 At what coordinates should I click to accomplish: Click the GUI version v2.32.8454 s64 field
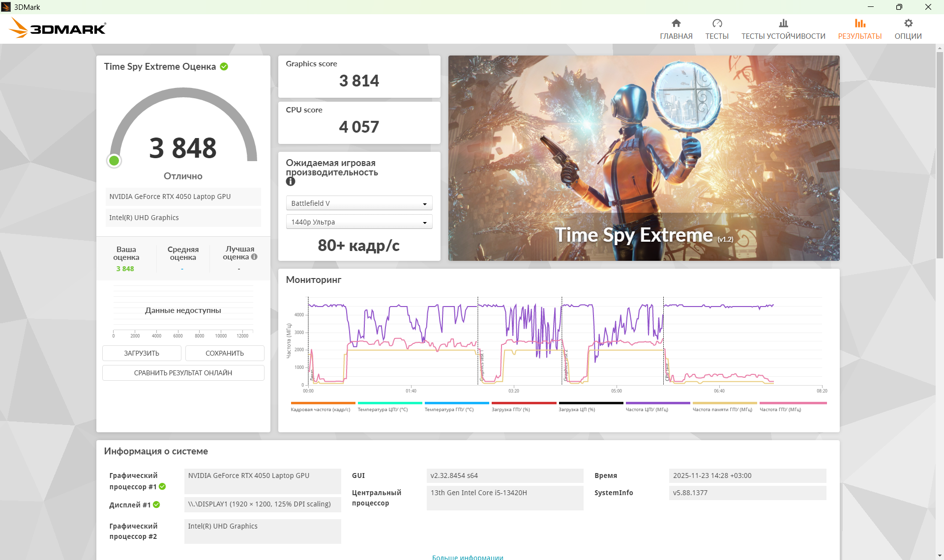[505, 476]
